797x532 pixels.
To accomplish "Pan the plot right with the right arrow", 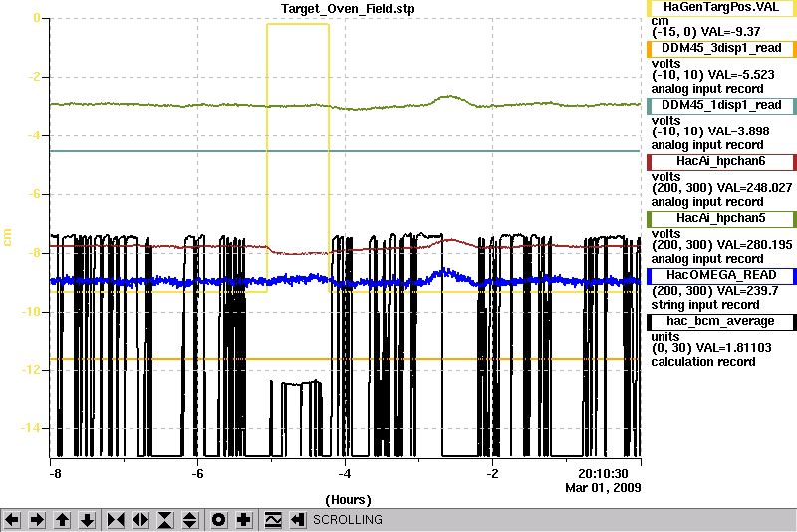I will 37,520.
